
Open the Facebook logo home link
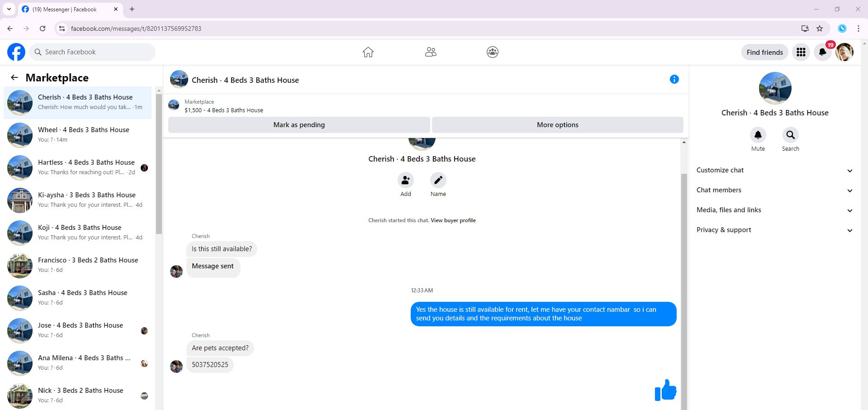point(16,52)
